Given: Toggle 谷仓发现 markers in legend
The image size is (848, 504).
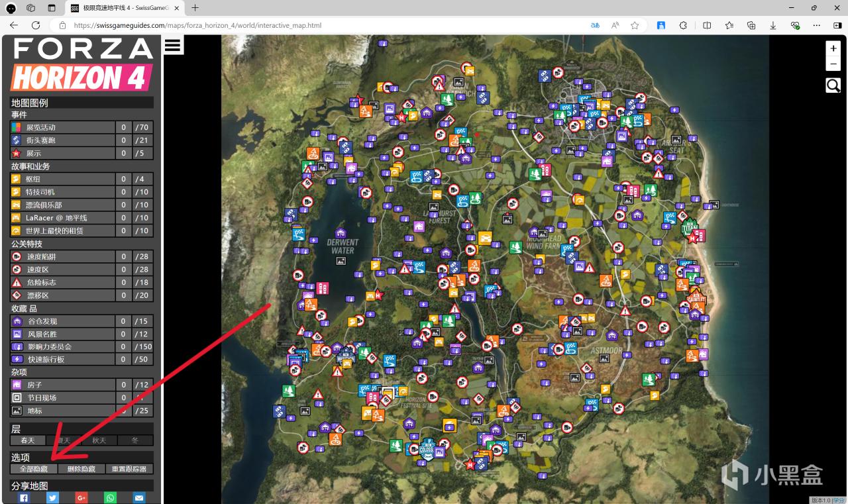Looking at the screenshot, I should (x=82, y=321).
